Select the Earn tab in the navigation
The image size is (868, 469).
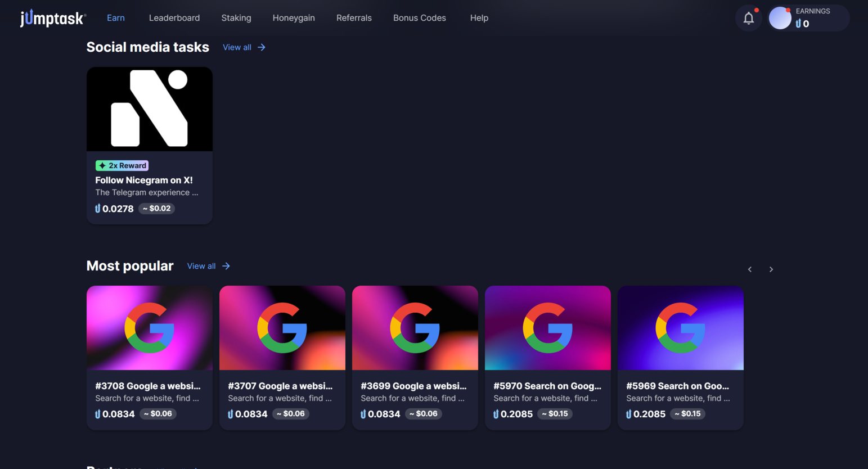pyautogui.click(x=115, y=17)
